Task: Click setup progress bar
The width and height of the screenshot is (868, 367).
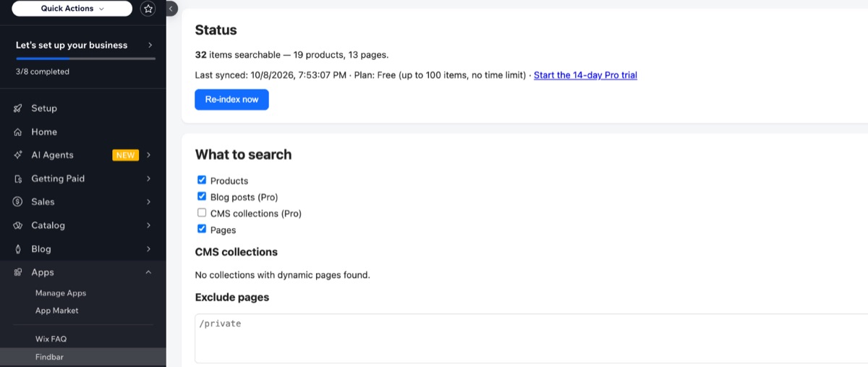Action: (x=85, y=58)
